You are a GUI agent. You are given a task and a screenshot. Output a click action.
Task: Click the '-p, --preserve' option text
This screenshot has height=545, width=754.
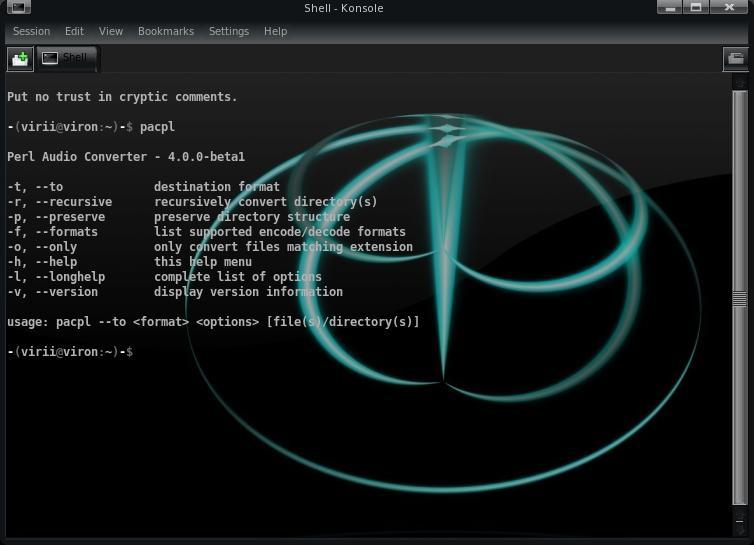coord(56,217)
